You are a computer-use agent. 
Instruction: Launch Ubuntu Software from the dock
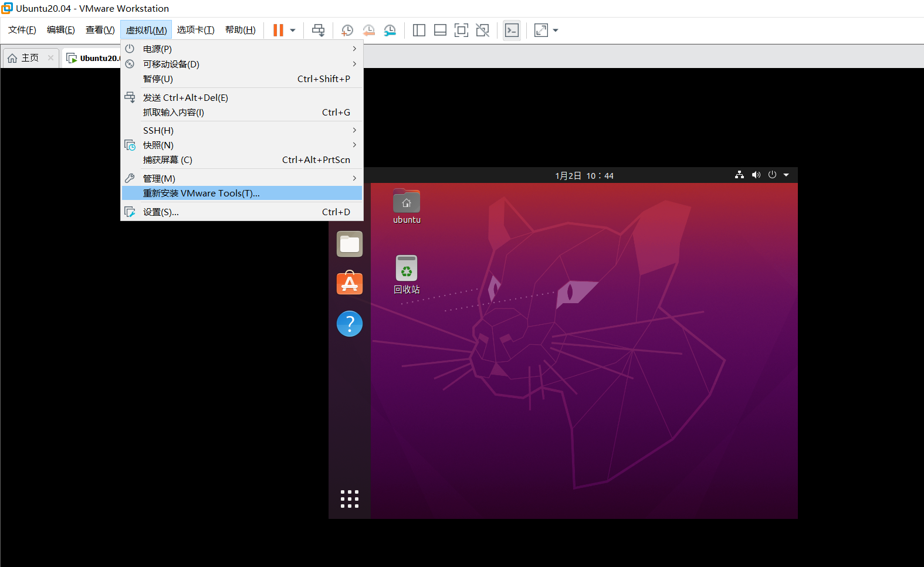click(x=350, y=283)
